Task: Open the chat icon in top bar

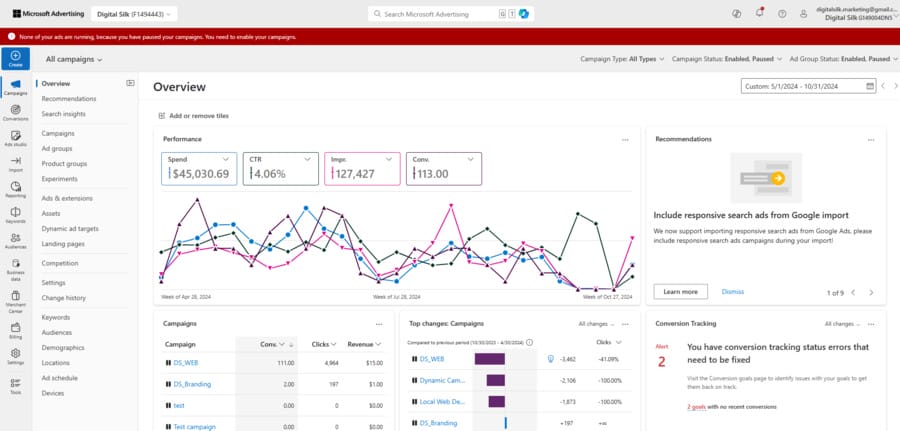Action: click(x=737, y=14)
